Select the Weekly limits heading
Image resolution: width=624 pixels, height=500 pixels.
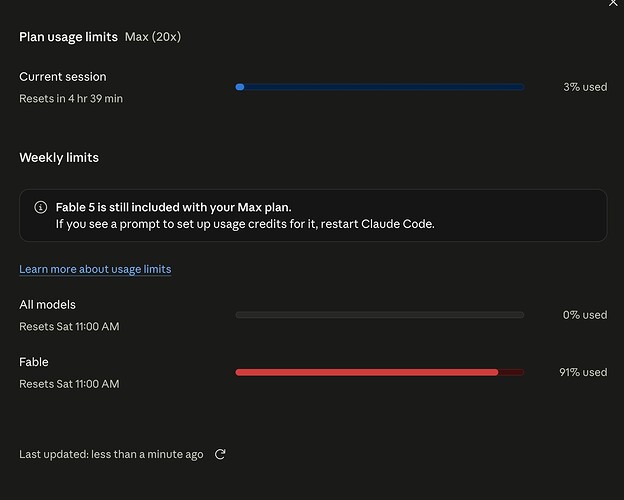click(x=59, y=158)
